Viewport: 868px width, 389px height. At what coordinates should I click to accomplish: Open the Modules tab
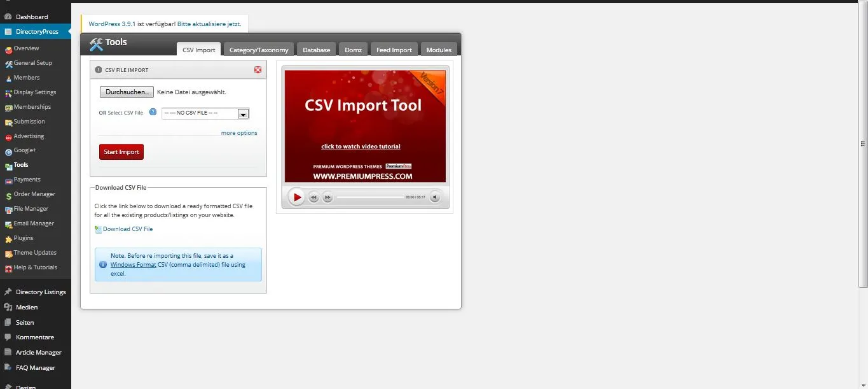point(439,50)
